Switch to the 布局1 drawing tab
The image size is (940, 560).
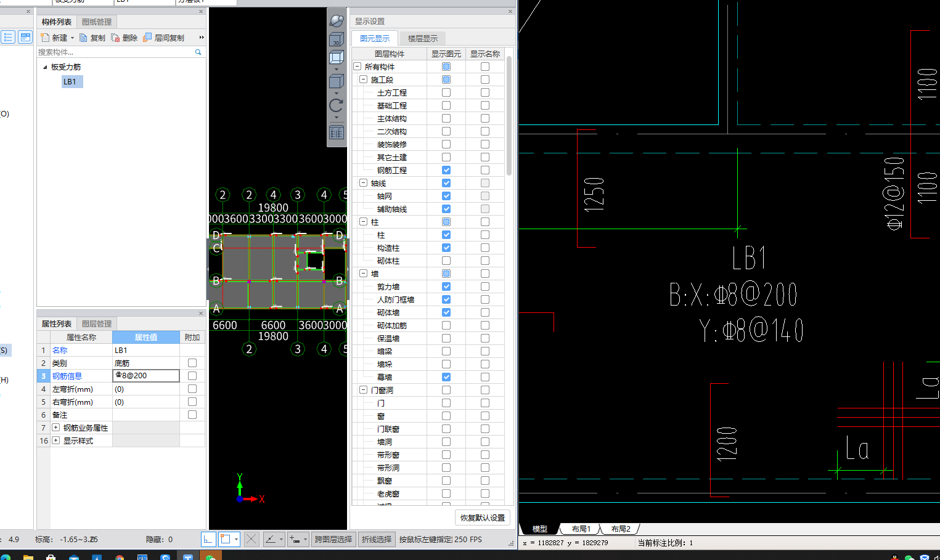click(581, 529)
